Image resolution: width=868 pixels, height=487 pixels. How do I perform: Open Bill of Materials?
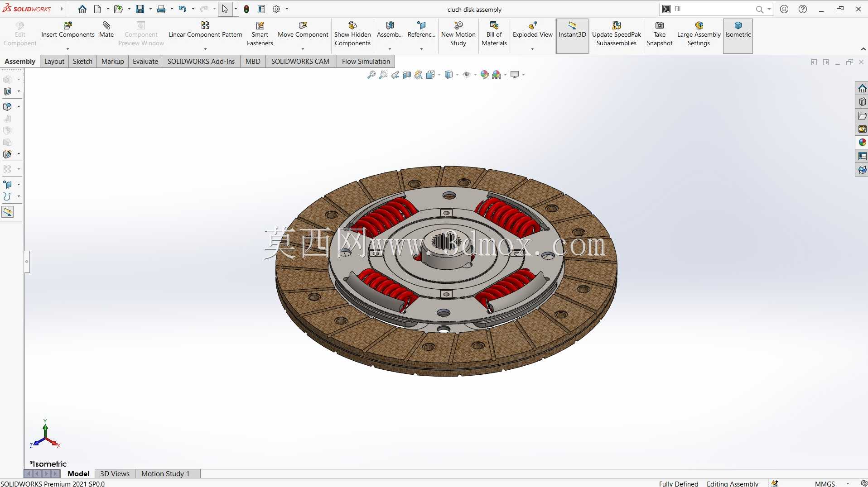[494, 34]
